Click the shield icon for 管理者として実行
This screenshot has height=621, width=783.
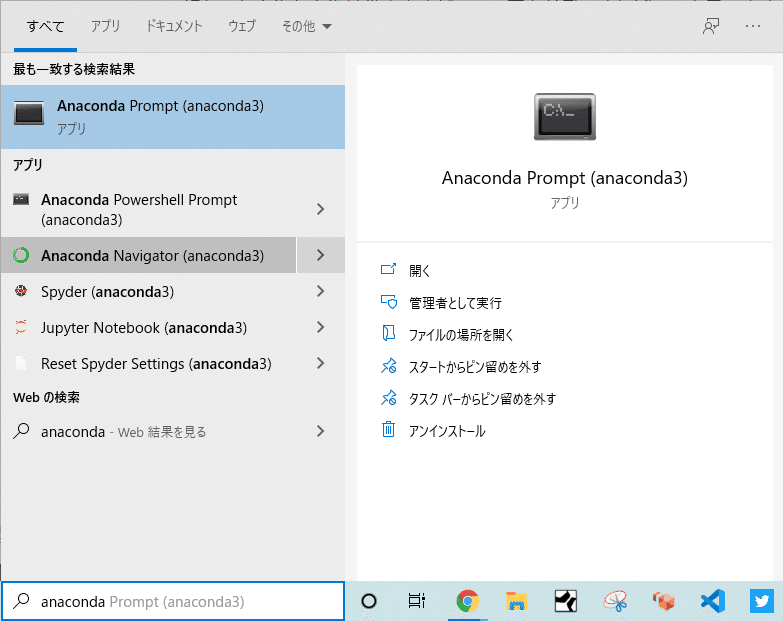tap(389, 302)
